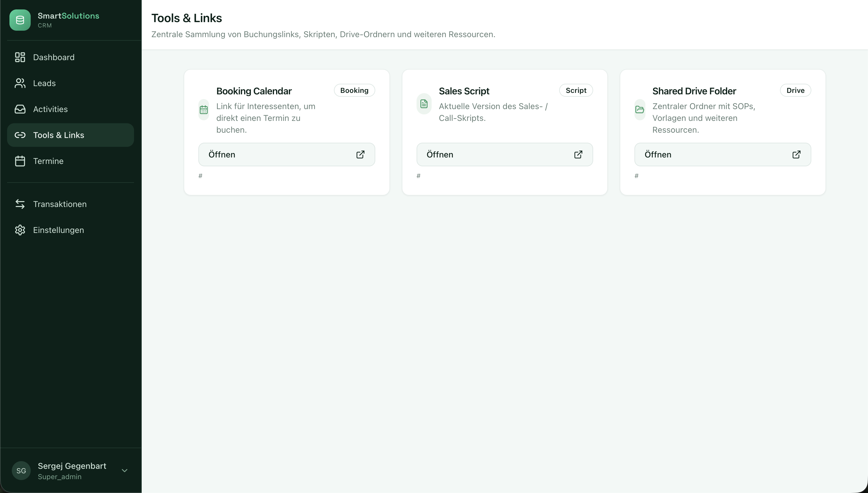This screenshot has height=493, width=868.
Task: Open Dashboard via the grid icon
Action: tap(20, 57)
